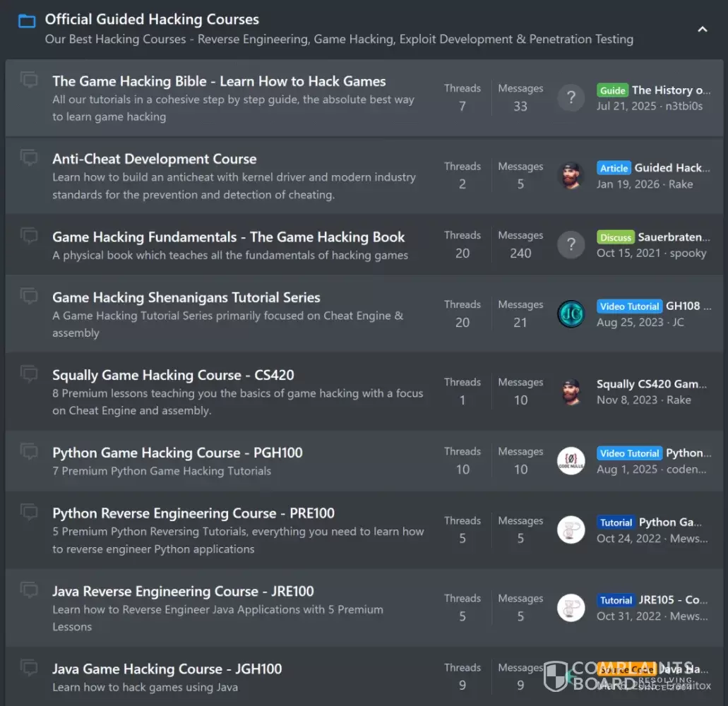This screenshot has height=706, width=728.
Task: Open Java Reverse Engineering Course - JRE100
Action: tap(183, 591)
